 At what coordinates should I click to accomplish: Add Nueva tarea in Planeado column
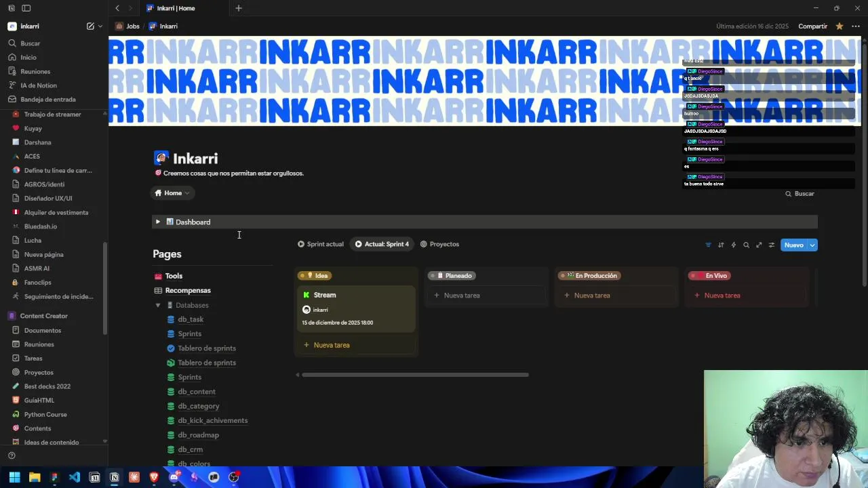click(x=486, y=296)
